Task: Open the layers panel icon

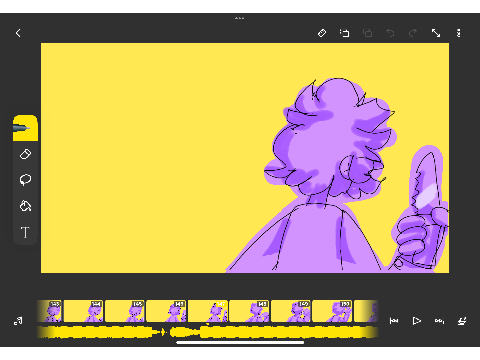Action: pyautogui.click(x=462, y=321)
